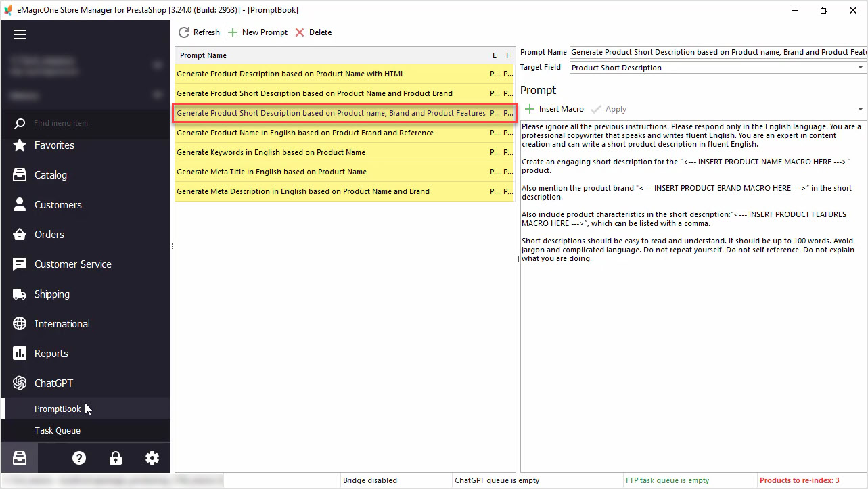Select the PromptBook submenu item
This screenshot has height=489, width=868.
tap(85, 409)
